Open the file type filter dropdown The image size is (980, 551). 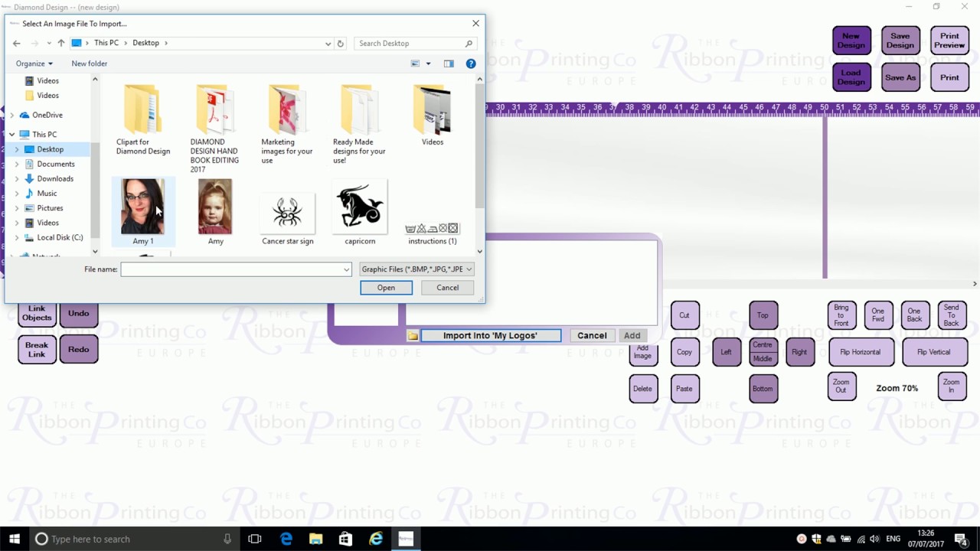point(416,269)
